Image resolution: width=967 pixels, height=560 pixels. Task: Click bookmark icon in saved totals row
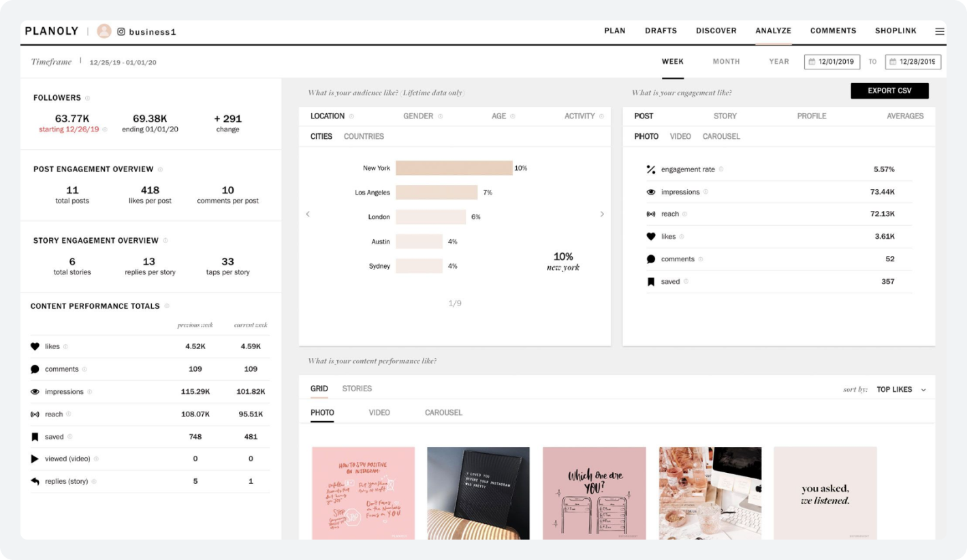click(x=35, y=437)
